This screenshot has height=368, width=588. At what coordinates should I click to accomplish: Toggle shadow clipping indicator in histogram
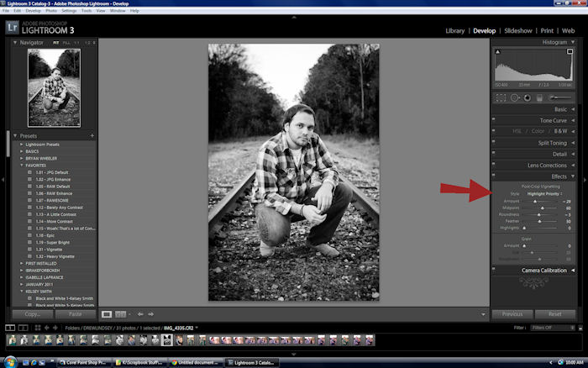(497, 52)
